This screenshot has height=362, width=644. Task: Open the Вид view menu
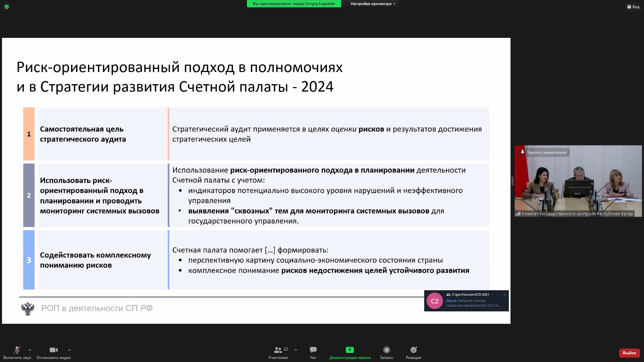pyautogui.click(x=633, y=7)
